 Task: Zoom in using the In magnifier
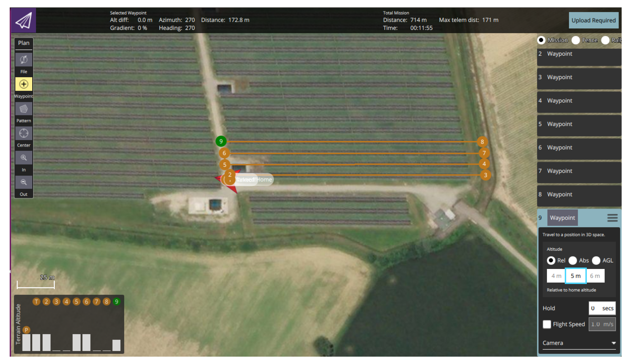point(24,158)
